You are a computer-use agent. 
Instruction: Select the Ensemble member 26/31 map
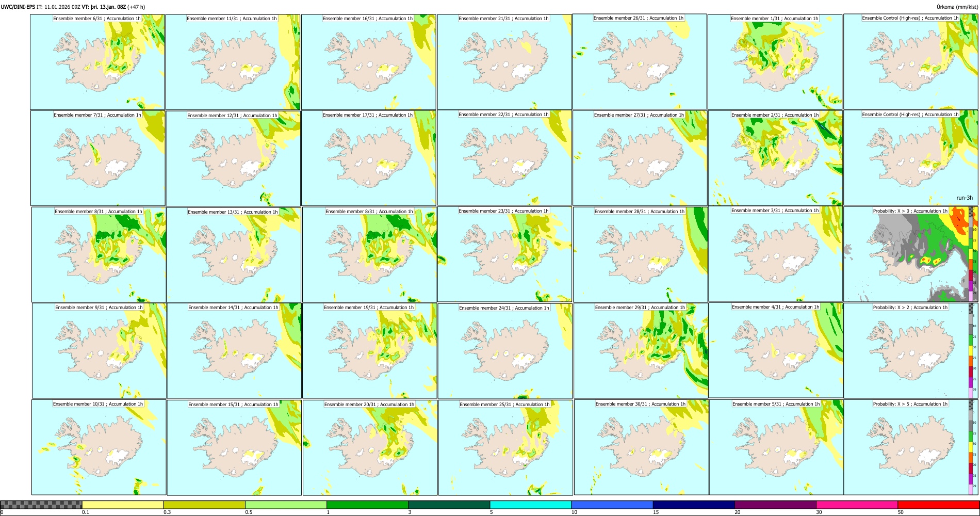pos(640,61)
